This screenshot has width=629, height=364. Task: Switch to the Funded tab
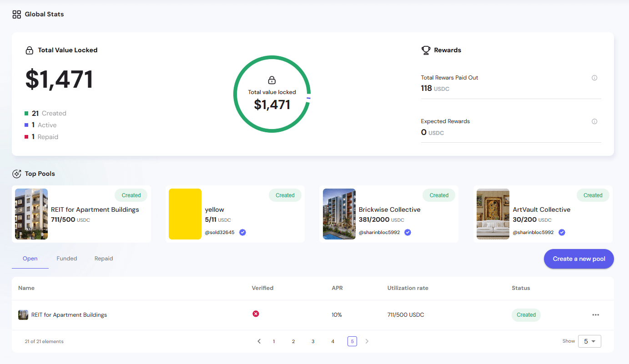click(x=67, y=259)
